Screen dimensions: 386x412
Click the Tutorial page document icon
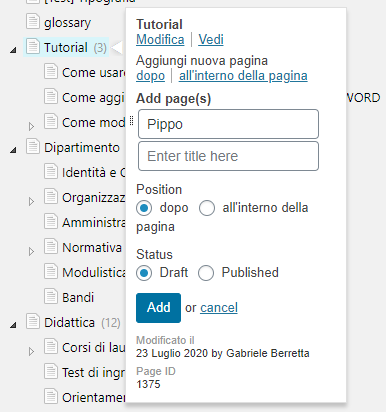click(33, 46)
